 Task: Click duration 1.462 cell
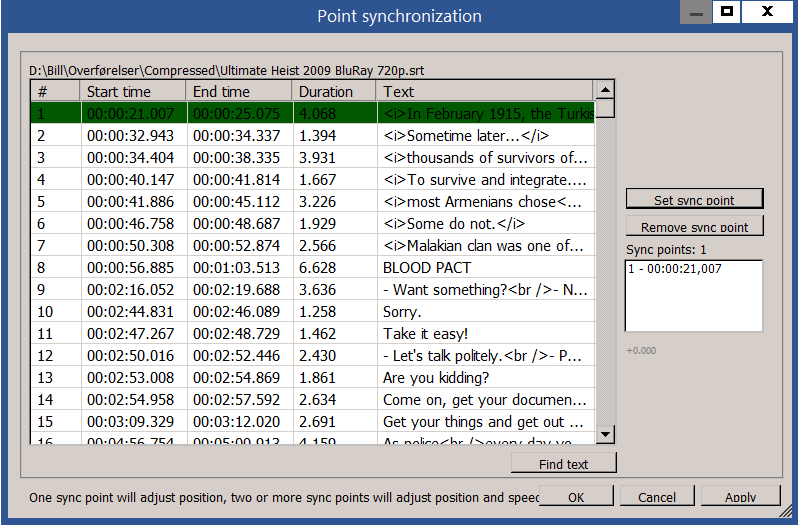tap(335, 333)
